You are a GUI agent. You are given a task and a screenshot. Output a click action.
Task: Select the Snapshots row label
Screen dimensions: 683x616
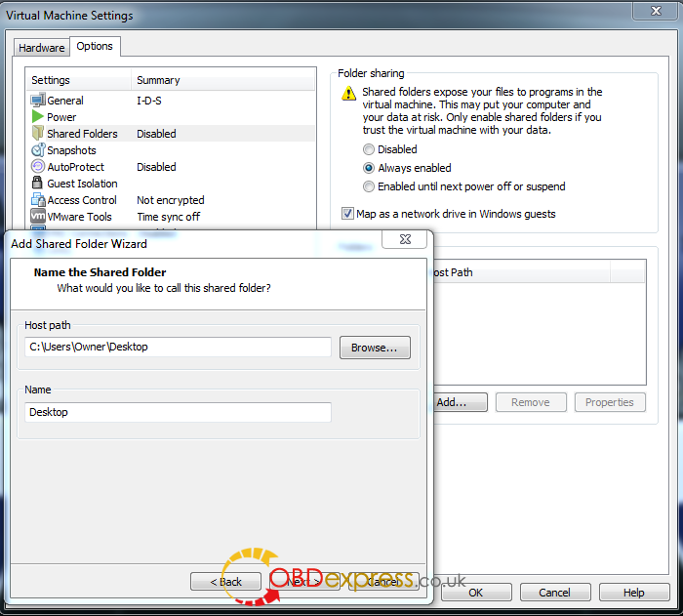coord(71,150)
